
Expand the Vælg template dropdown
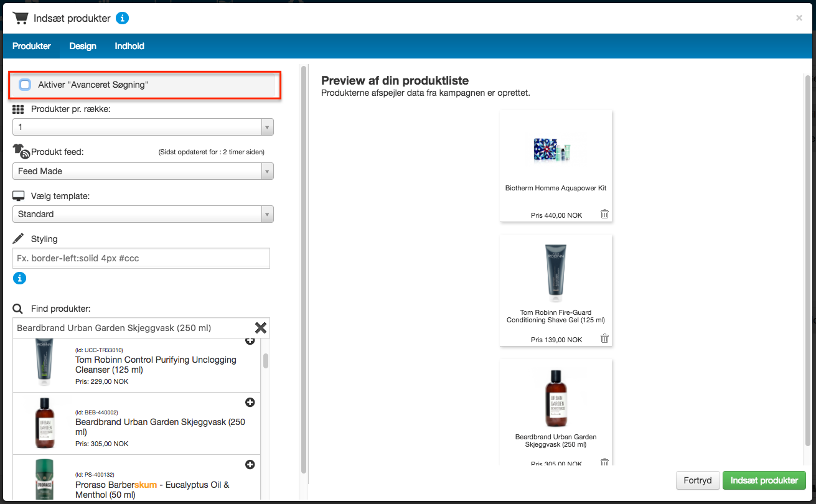pos(143,214)
